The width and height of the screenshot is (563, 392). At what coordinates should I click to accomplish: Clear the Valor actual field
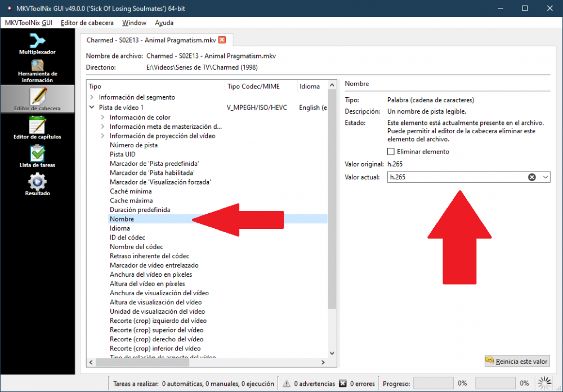(x=532, y=177)
